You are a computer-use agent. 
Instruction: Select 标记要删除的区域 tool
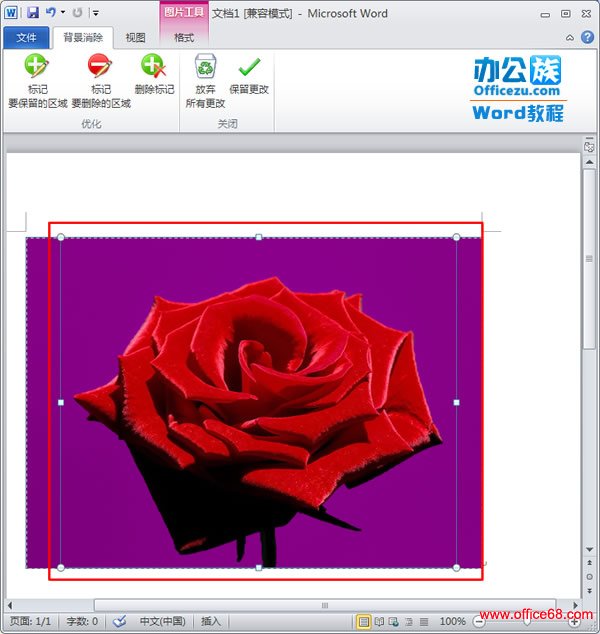click(x=101, y=81)
